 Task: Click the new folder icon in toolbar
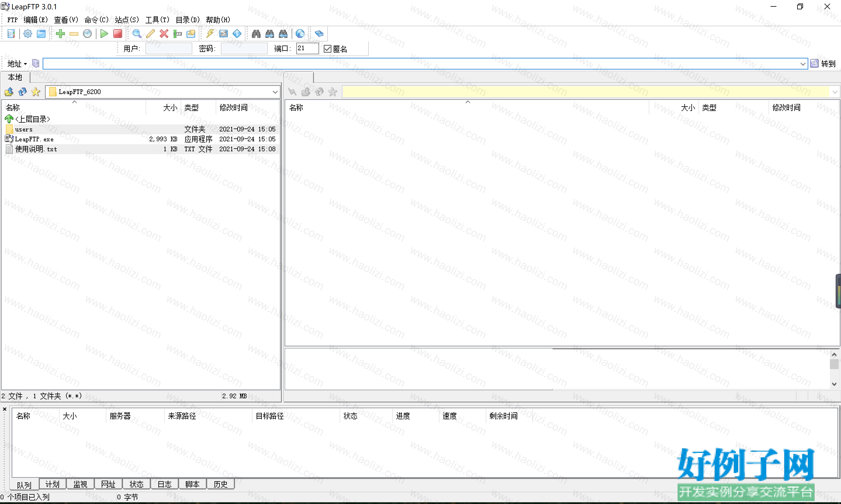click(191, 34)
